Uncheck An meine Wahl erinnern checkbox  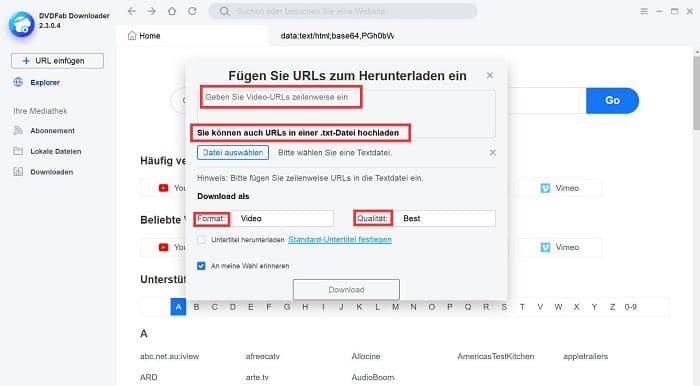[201, 266]
